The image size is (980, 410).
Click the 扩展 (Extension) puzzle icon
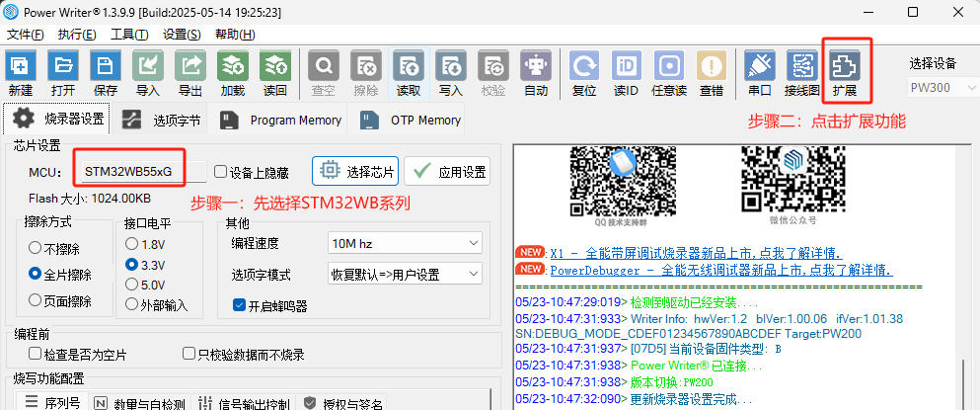point(845,66)
